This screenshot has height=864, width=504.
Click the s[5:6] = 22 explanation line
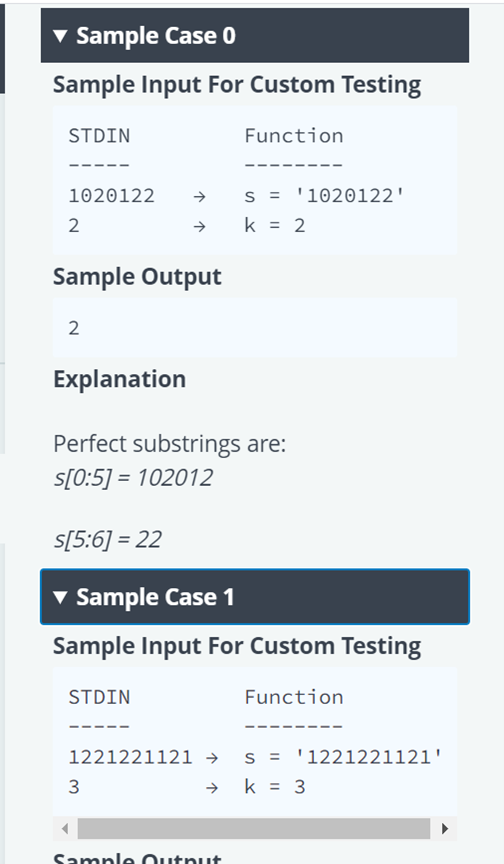coord(107,539)
